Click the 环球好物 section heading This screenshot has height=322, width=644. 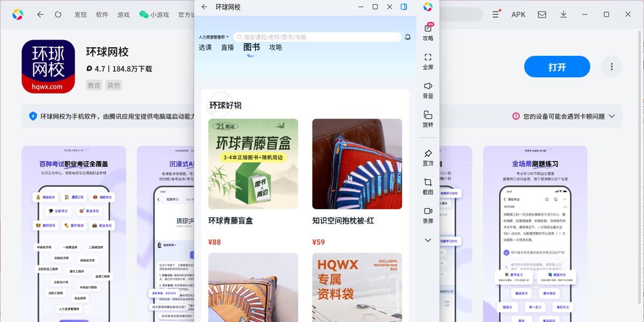pos(225,105)
